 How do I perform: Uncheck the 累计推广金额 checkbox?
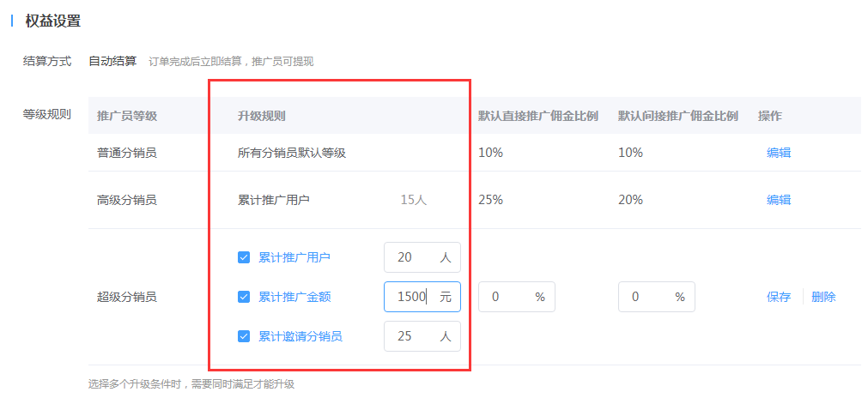[x=244, y=297]
